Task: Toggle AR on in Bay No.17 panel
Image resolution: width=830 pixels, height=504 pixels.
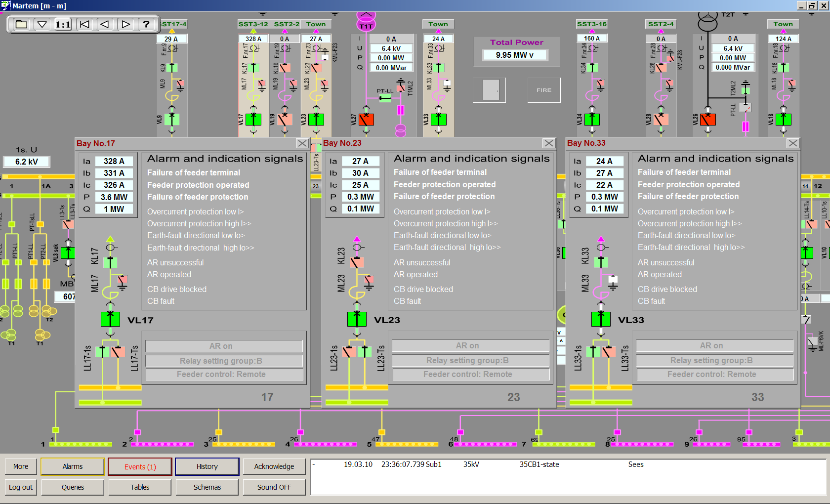Action: pyautogui.click(x=224, y=346)
